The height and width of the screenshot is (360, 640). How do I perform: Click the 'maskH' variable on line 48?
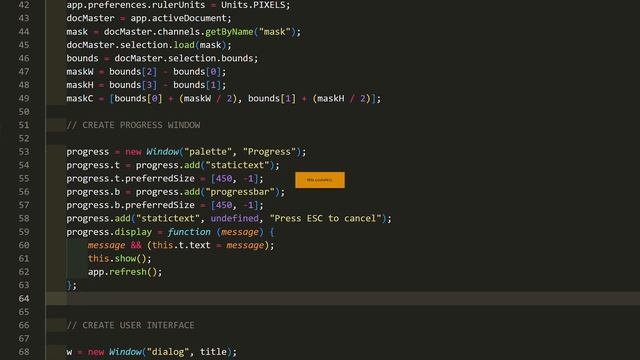click(x=80, y=85)
